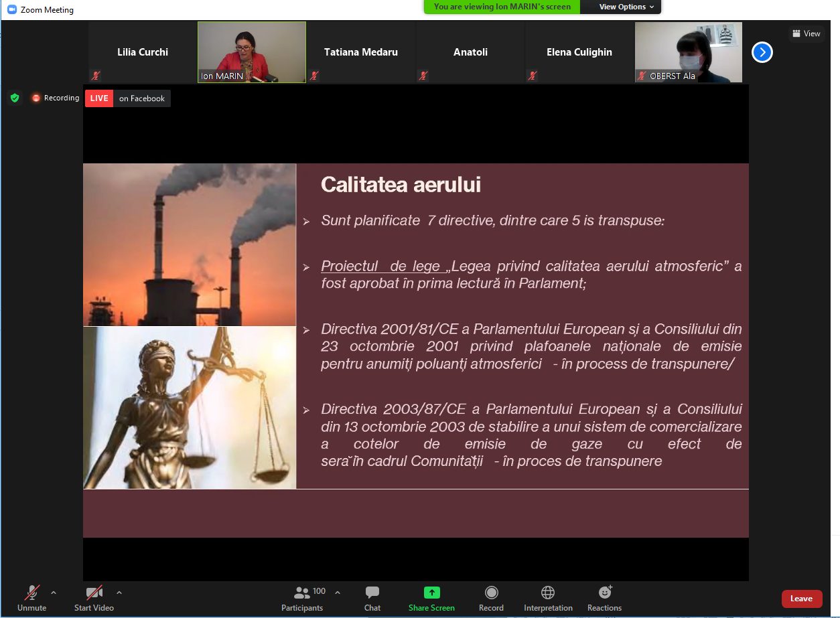Expand the Participants options arrow
This screenshot has width=840, height=618.
338,593
